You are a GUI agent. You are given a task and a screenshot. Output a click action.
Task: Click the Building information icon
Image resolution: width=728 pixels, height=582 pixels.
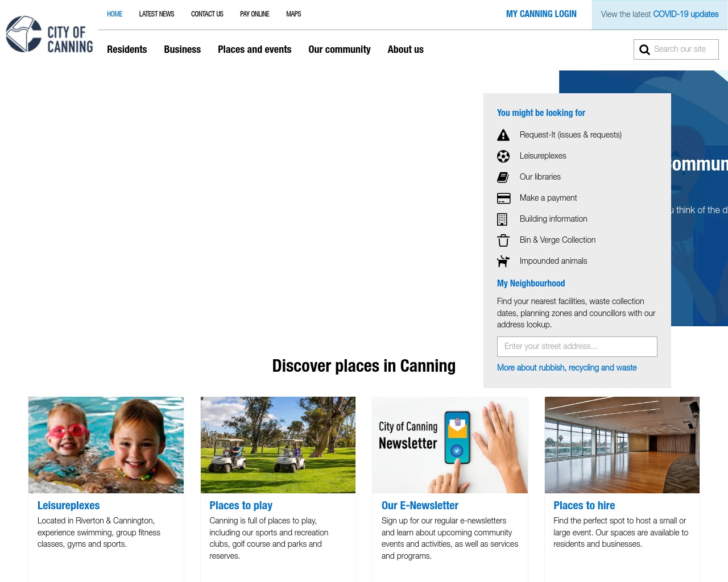[x=502, y=219]
